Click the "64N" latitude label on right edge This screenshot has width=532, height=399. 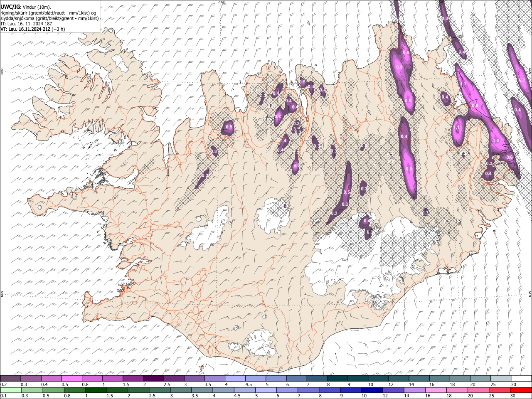point(530,293)
